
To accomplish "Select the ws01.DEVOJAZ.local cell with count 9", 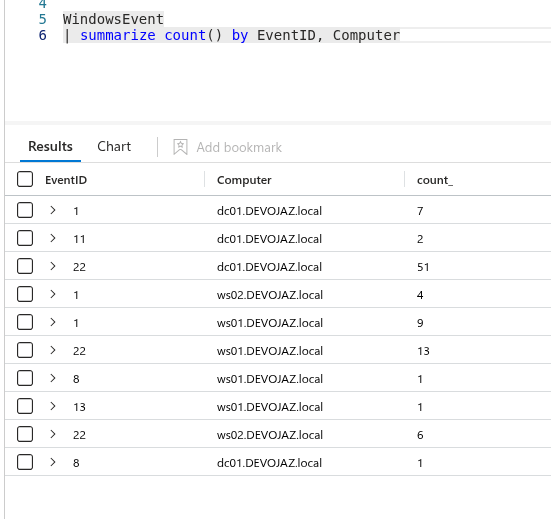I will [x=270, y=323].
